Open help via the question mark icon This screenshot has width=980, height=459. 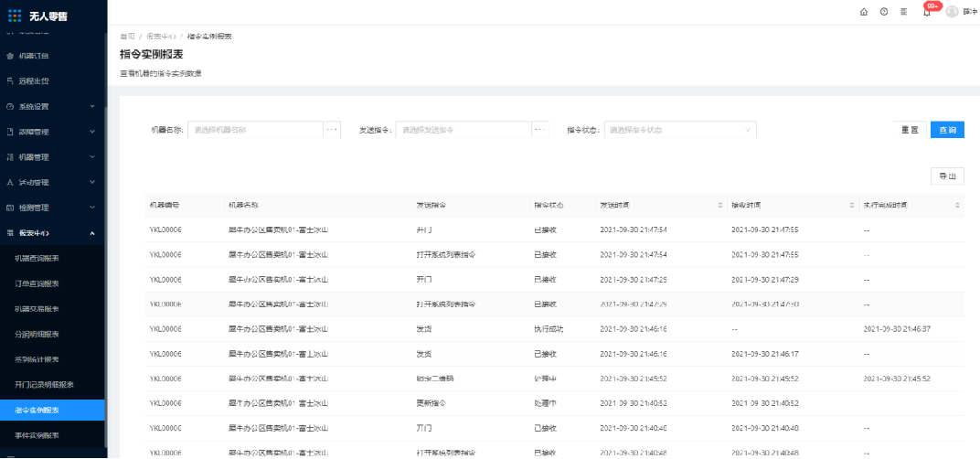(884, 12)
